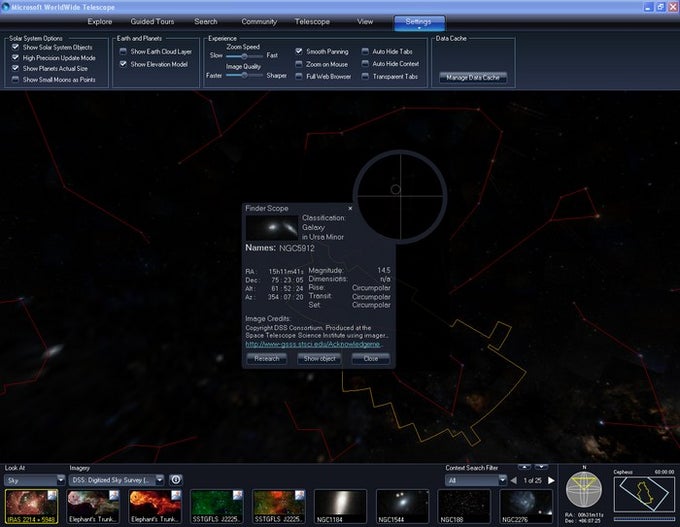Open the gsss.stsci.edu acknowledgement link
680x527 pixels.
pyautogui.click(x=313, y=344)
